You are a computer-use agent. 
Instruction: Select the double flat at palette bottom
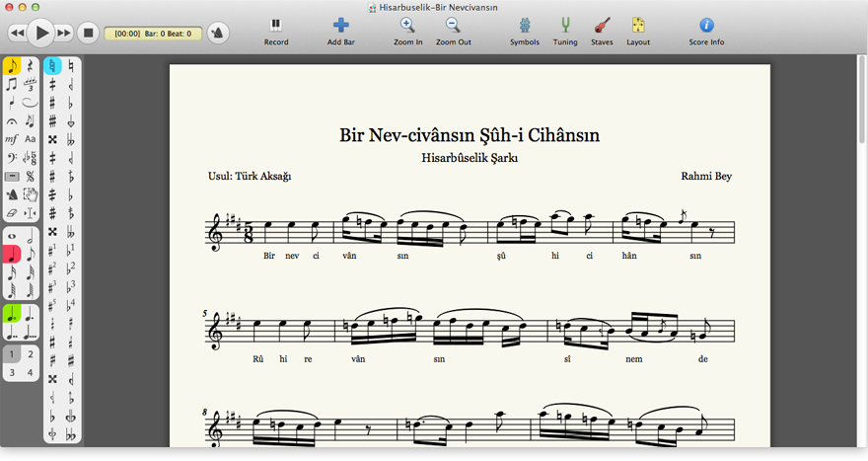71,435
